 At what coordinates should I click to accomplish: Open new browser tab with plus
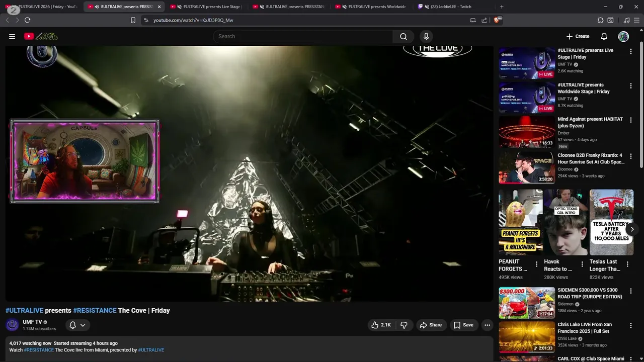tap(502, 7)
